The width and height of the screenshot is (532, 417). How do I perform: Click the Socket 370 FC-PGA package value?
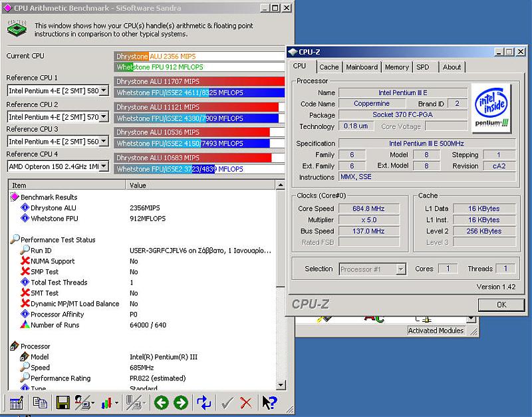[x=403, y=114]
